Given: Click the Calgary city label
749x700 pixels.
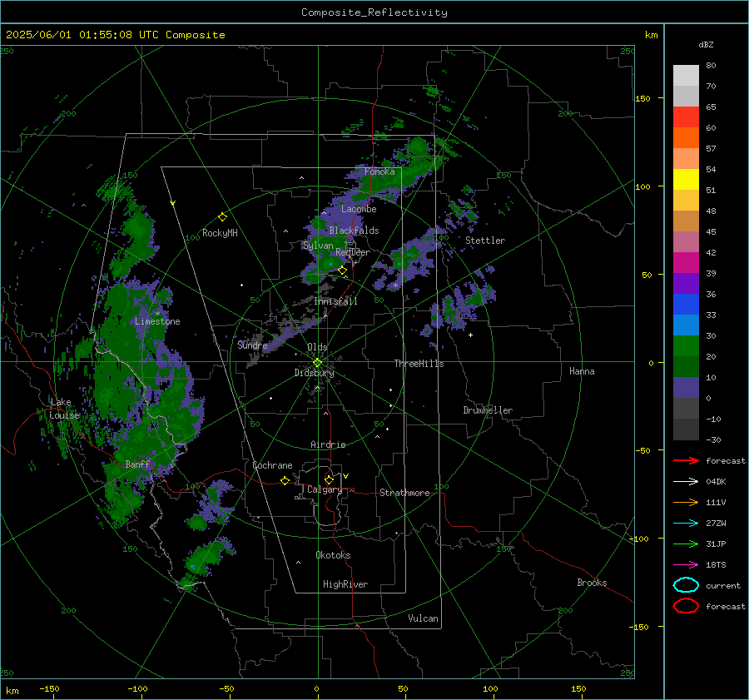Looking at the screenshot, I should (x=325, y=489).
